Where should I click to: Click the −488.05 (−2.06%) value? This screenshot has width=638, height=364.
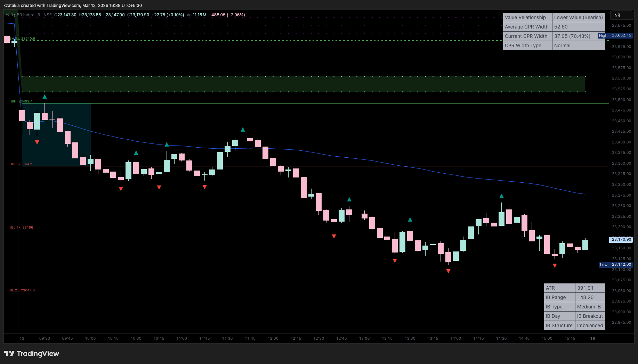[x=227, y=15]
